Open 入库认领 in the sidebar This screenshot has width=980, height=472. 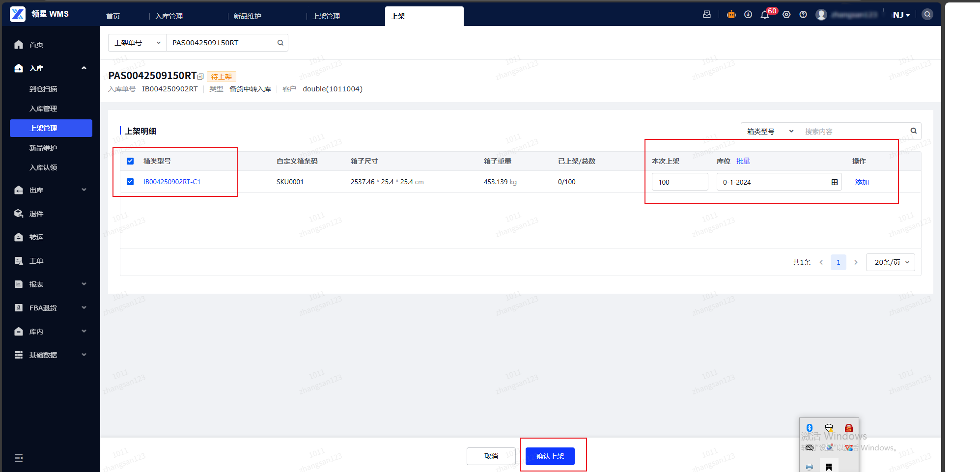coord(43,167)
